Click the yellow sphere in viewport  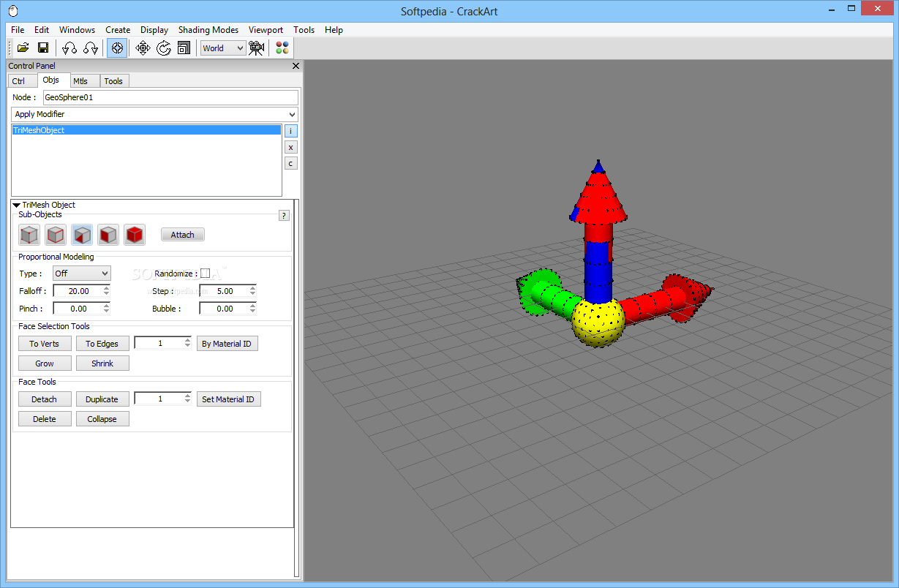597,323
